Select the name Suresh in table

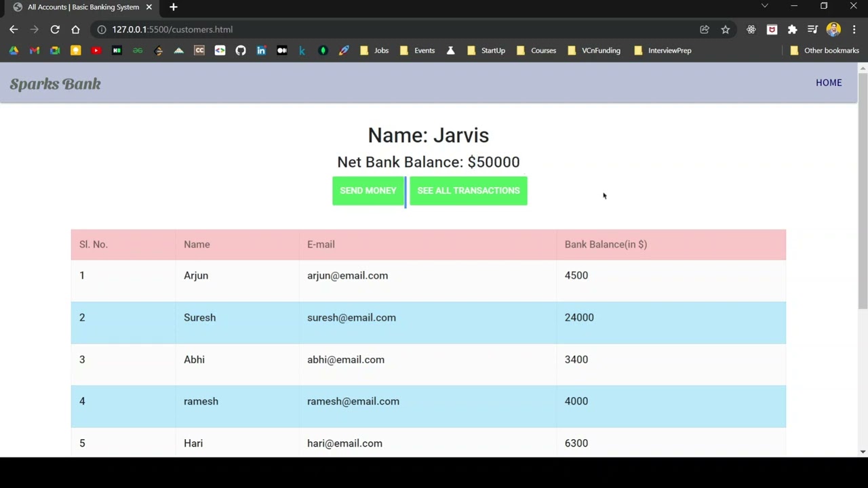pos(199,318)
